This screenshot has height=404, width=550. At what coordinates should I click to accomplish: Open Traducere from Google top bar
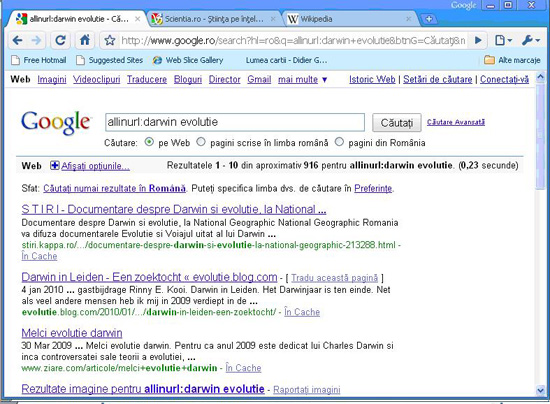pos(147,80)
